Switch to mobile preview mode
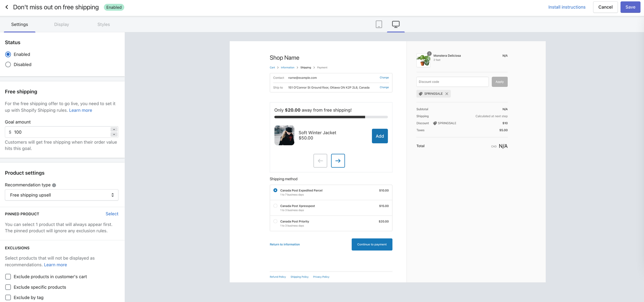Image resolution: width=644 pixels, height=302 pixels. (379, 24)
